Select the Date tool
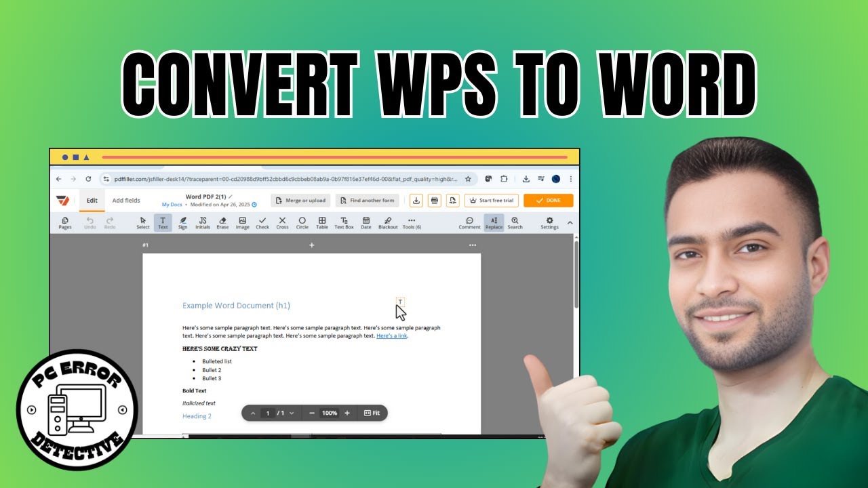Viewport: 868px width, 488px height. [x=366, y=223]
